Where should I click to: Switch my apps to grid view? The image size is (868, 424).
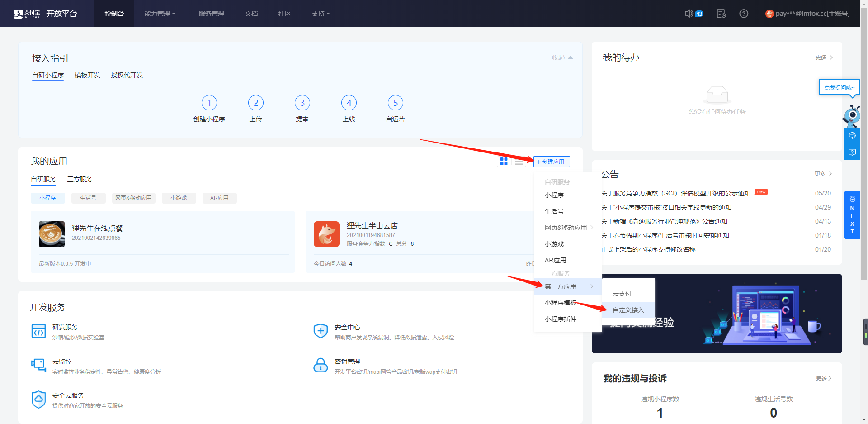pos(504,162)
